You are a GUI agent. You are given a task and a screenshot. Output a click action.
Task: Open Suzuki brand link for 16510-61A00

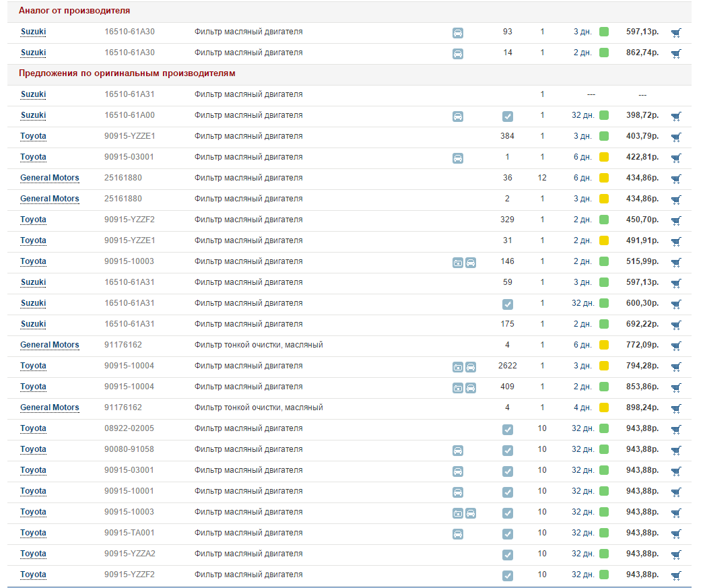pyautogui.click(x=33, y=115)
